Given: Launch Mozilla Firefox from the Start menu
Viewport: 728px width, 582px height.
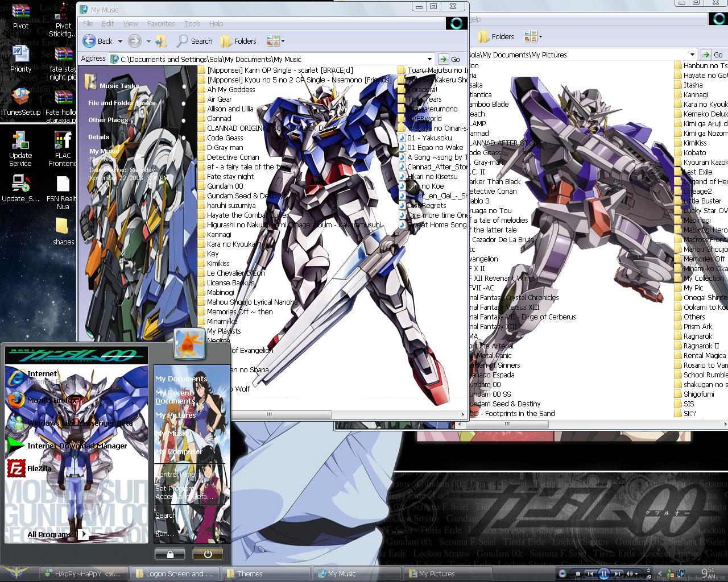Looking at the screenshot, I should pyautogui.click(x=42, y=400).
